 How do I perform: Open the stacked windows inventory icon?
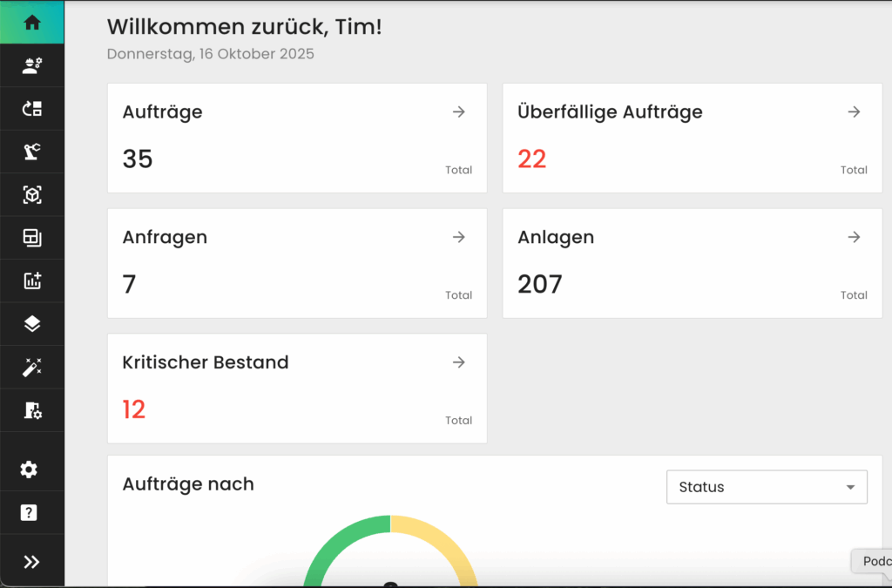31,237
